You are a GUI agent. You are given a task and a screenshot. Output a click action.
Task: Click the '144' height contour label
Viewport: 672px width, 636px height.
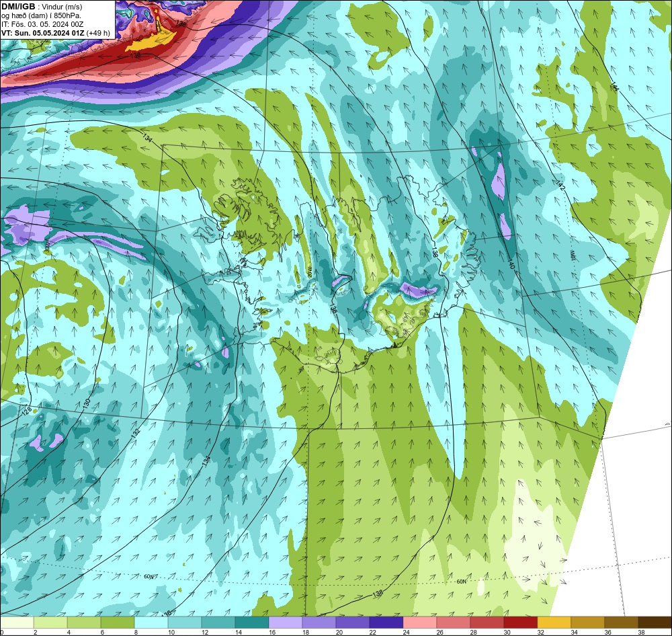point(615,86)
